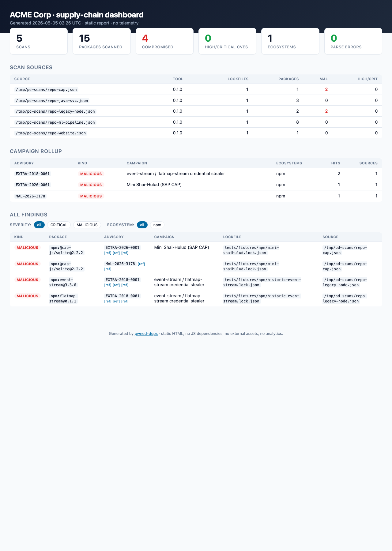The width and height of the screenshot is (392, 551).
Task: Click the packages count 8 for repo-ml-pipeline.json
Action: [x=297, y=122]
